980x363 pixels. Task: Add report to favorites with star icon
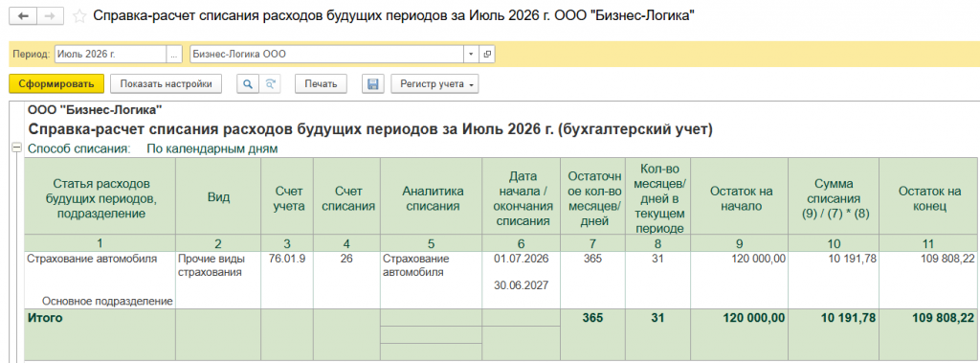79,16
